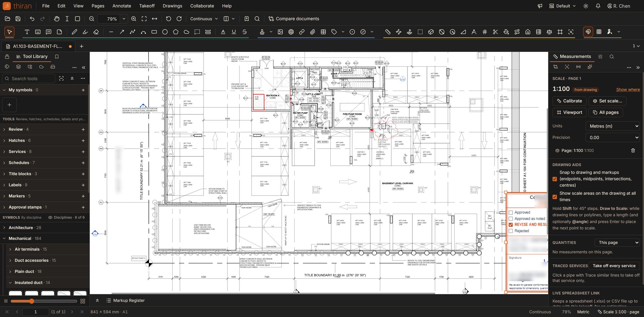Image resolution: width=644 pixels, height=317 pixels.
Task: Click the zoom in magnifier icon
Action: (134, 19)
